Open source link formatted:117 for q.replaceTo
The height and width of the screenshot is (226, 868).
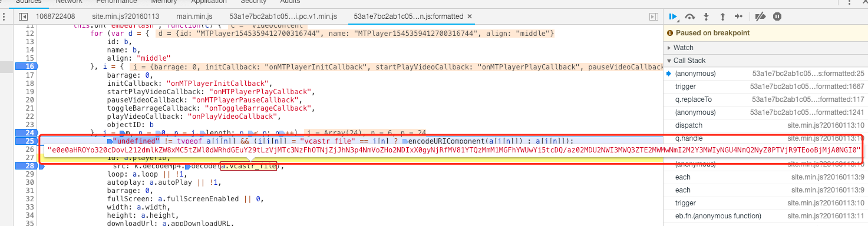(808, 99)
